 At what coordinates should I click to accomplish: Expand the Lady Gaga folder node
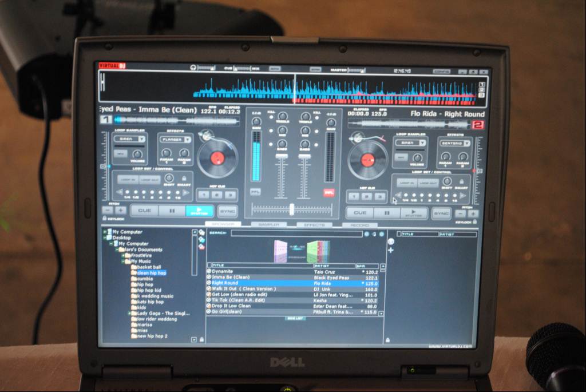pos(130,313)
